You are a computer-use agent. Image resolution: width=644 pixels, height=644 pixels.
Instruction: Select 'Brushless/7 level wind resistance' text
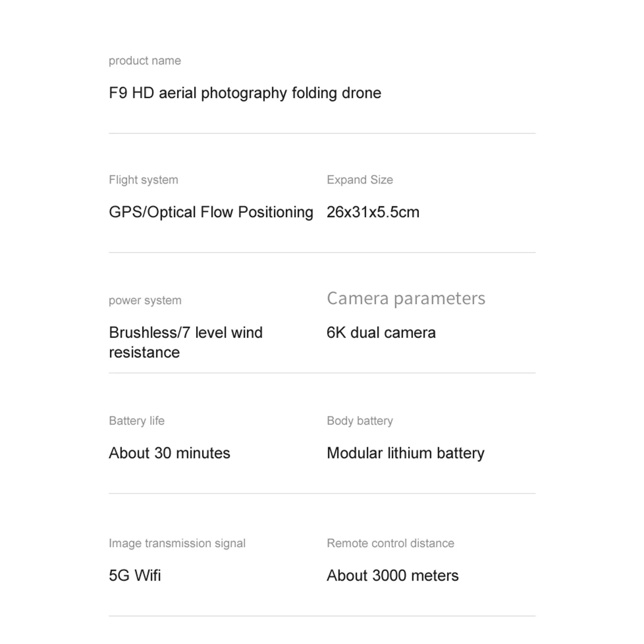(x=186, y=342)
